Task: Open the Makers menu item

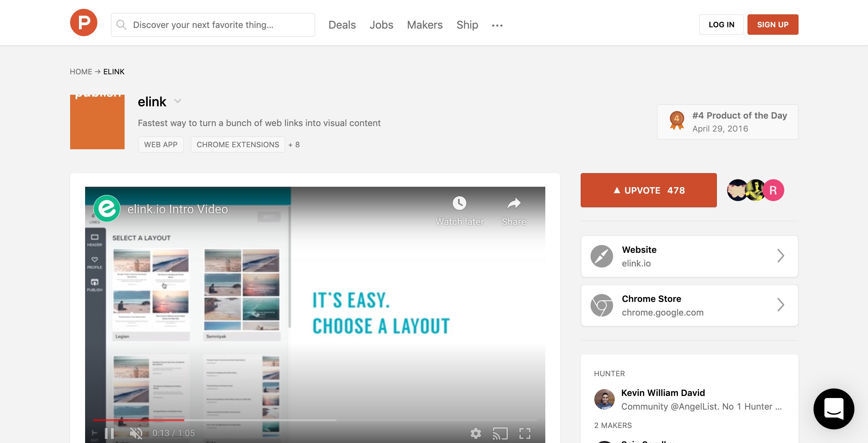Action: click(x=425, y=25)
